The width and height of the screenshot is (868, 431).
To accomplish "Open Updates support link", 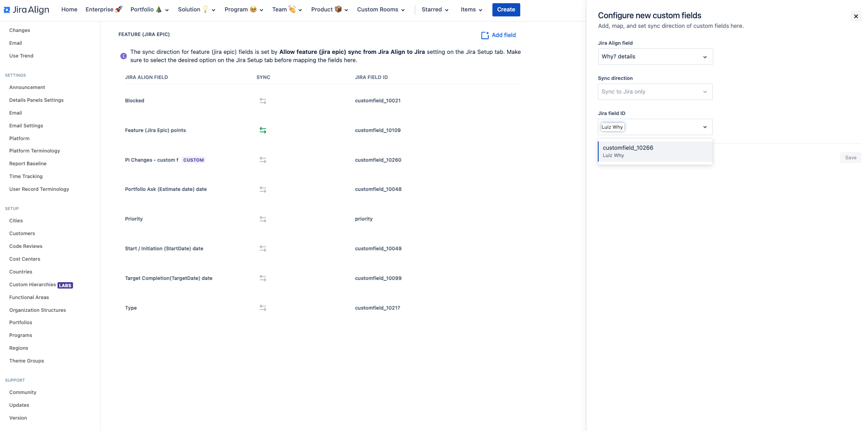I will click(19, 405).
